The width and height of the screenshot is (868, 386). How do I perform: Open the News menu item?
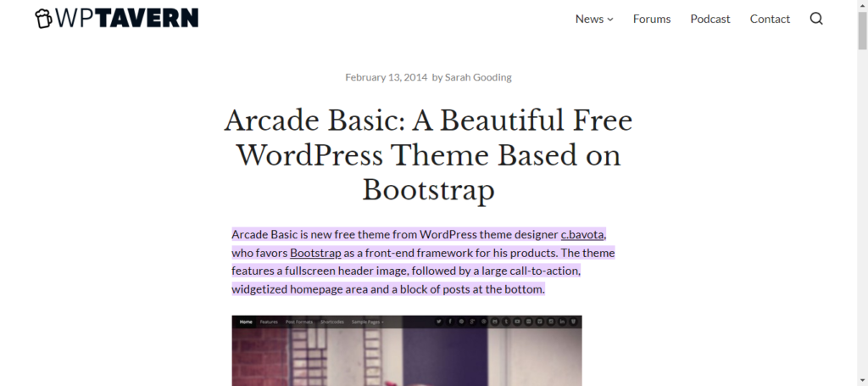tap(589, 19)
